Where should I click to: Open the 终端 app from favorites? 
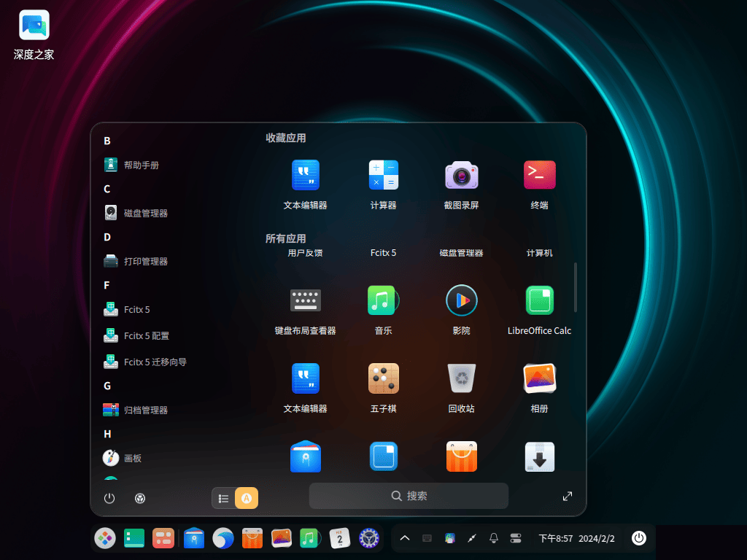coord(539,175)
